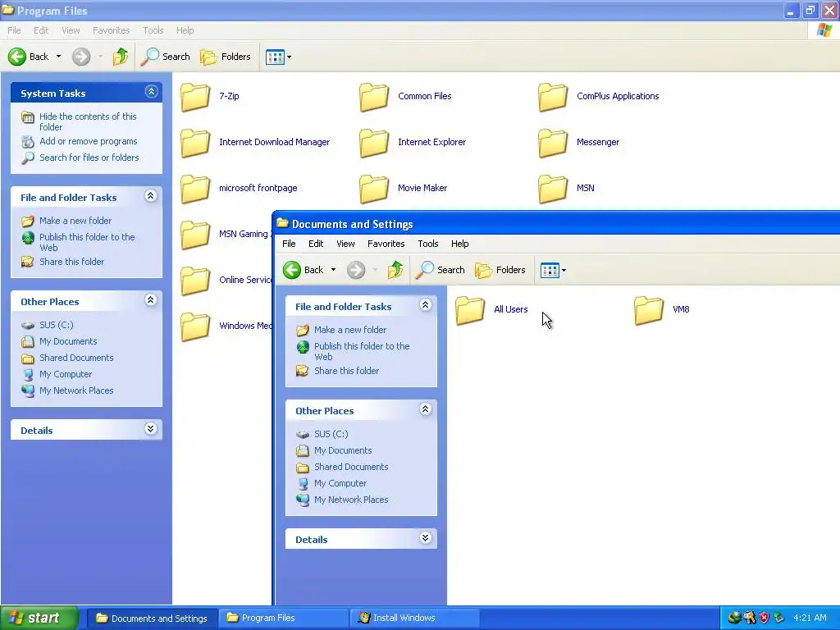The height and width of the screenshot is (630, 840).
Task: Click Documents and Settings taskbar button
Action: coord(152,619)
